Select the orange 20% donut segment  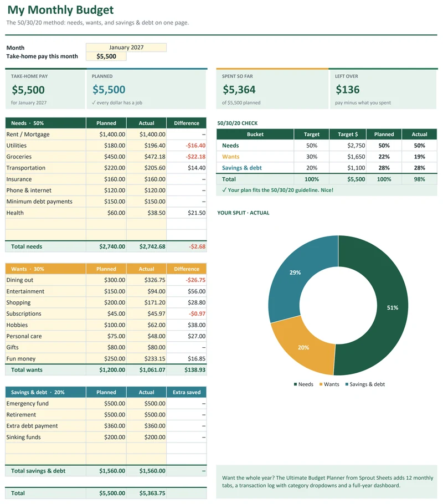[303, 347]
